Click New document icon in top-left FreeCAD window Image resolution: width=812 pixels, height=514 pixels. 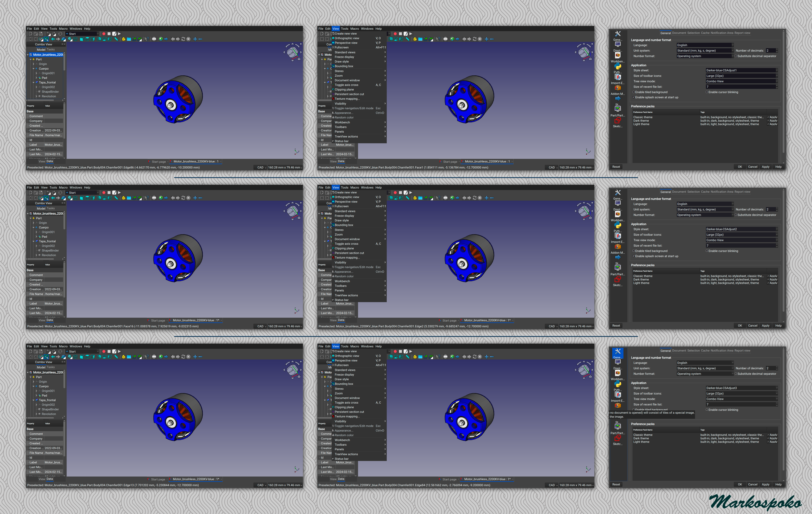[31, 34]
